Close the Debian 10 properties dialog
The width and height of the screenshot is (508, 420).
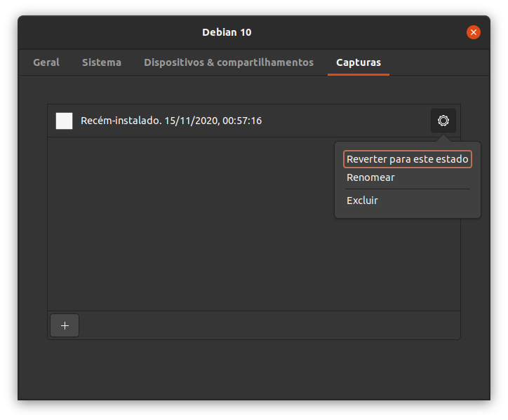coord(474,32)
